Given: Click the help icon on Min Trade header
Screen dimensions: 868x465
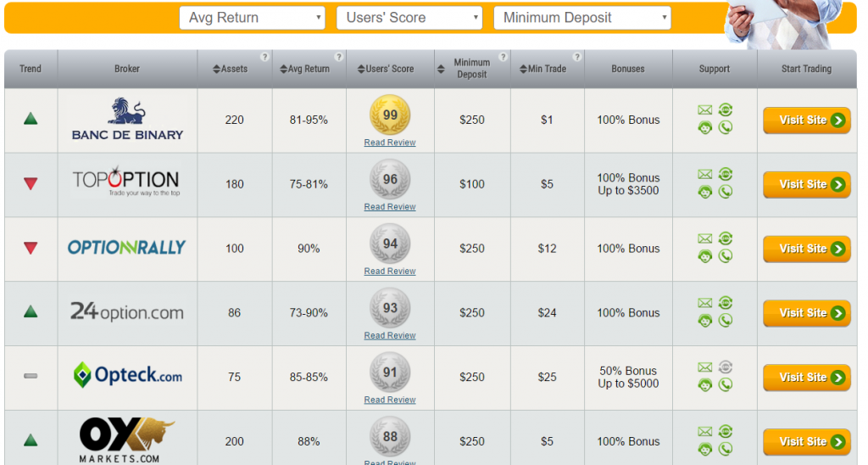Looking at the screenshot, I should pos(576,57).
